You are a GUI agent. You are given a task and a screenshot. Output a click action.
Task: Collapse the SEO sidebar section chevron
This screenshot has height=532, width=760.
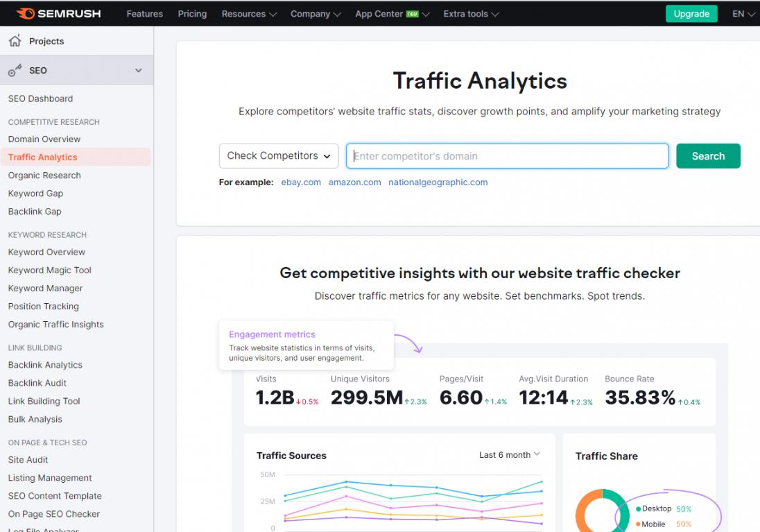(x=138, y=71)
